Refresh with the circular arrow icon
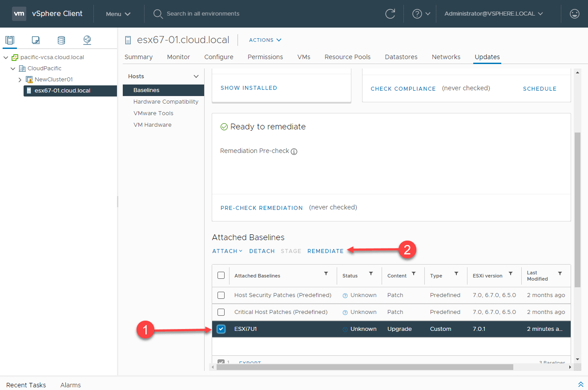The image size is (588, 390). (x=390, y=14)
